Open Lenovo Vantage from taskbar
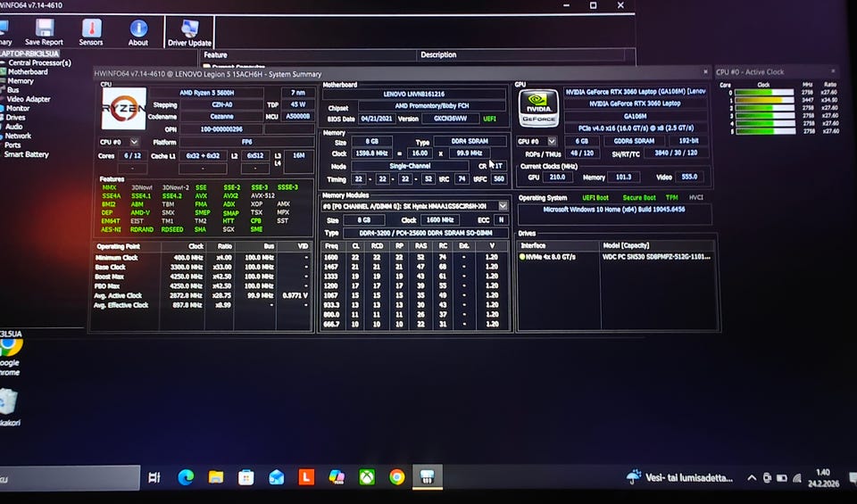Viewport: 857px width, 504px height. (x=306, y=477)
